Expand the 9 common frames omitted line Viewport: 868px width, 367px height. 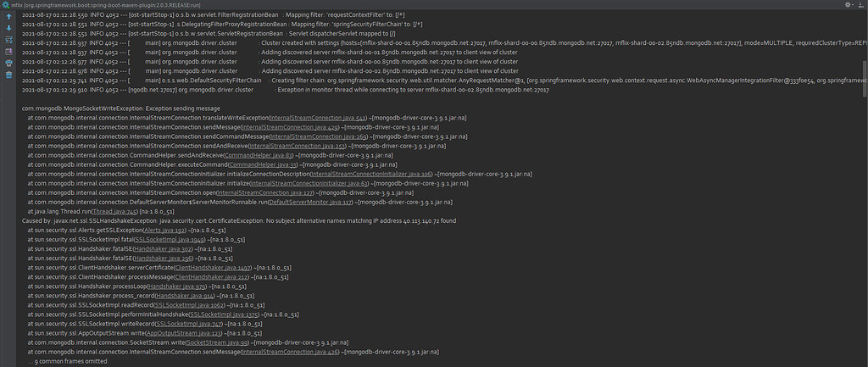(x=67, y=361)
